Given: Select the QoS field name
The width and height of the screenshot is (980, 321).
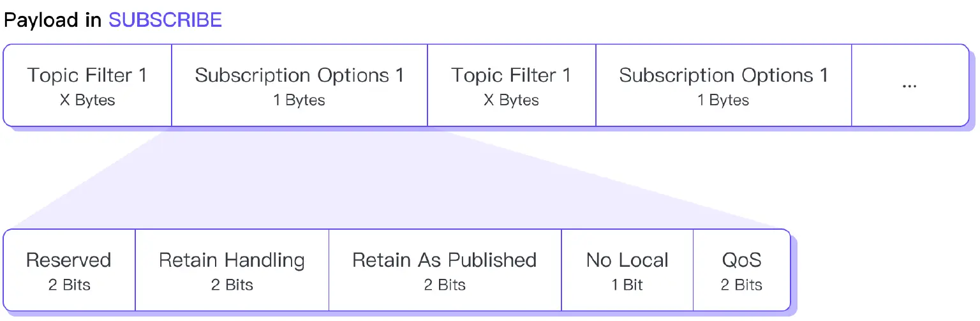Looking at the screenshot, I should click(x=741, y=260).
